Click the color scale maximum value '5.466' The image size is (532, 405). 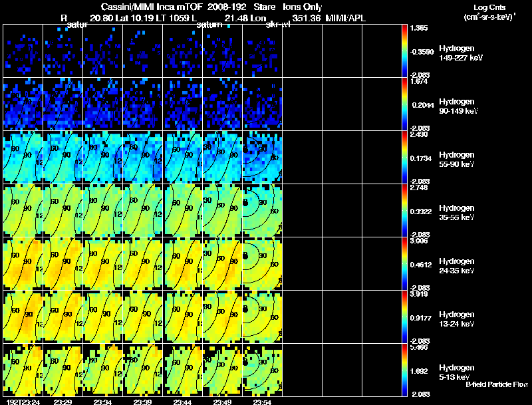pyautogui.click(x=419, y=347)
